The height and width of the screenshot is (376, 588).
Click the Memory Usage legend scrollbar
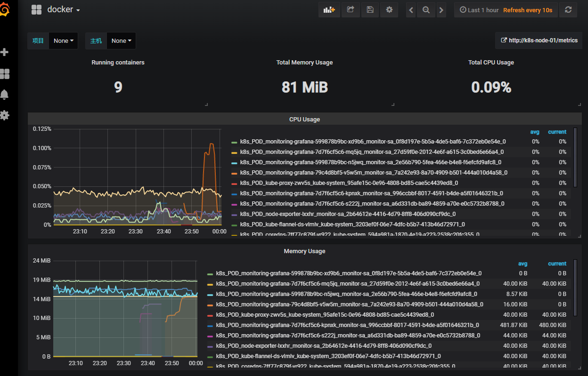pos(575,287)
